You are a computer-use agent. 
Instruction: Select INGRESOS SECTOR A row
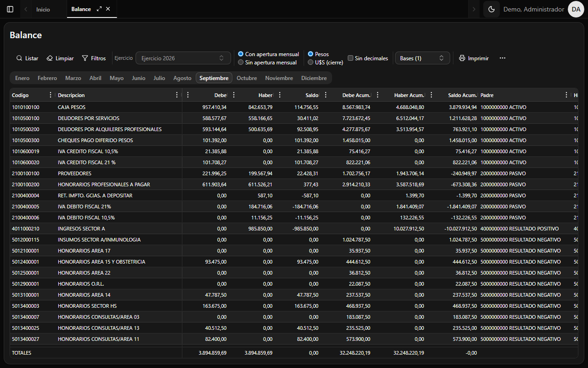click(x=294, y=229)
